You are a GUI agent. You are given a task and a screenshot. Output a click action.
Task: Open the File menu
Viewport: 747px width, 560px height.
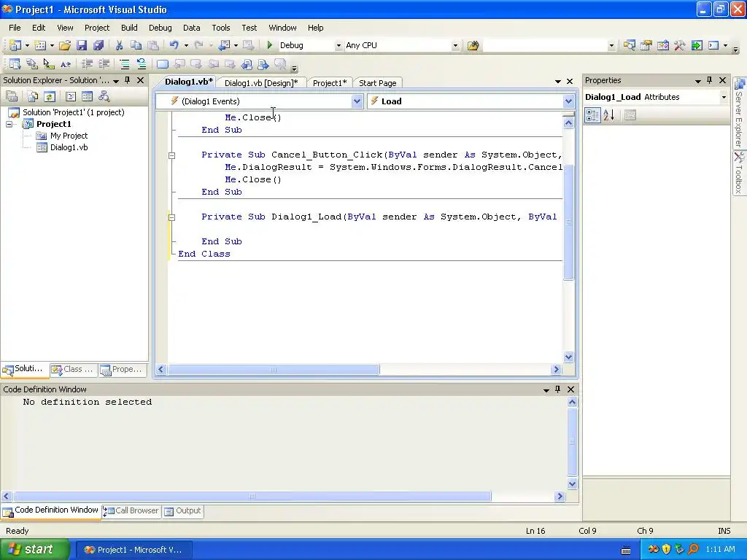[15, 28]
